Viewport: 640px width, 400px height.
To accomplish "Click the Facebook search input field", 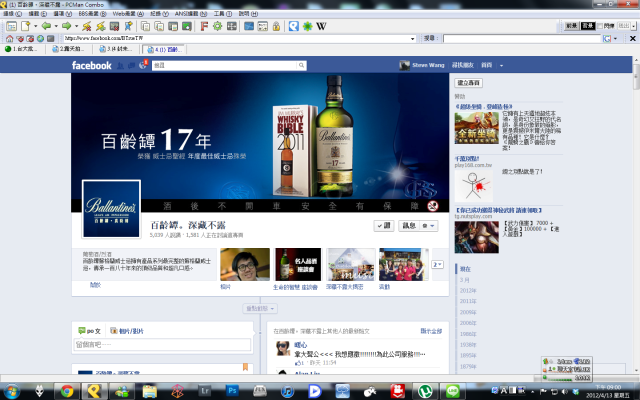I will tap(225, 65).
